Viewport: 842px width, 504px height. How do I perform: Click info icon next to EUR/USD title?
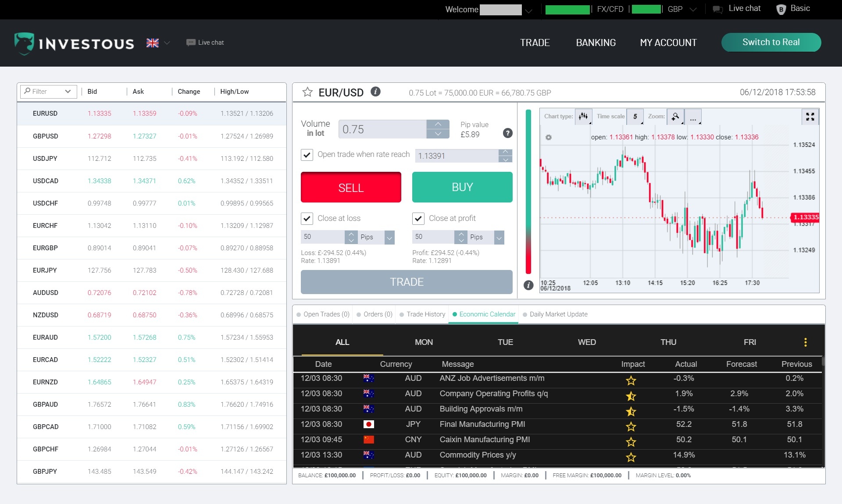click(375, 92)
